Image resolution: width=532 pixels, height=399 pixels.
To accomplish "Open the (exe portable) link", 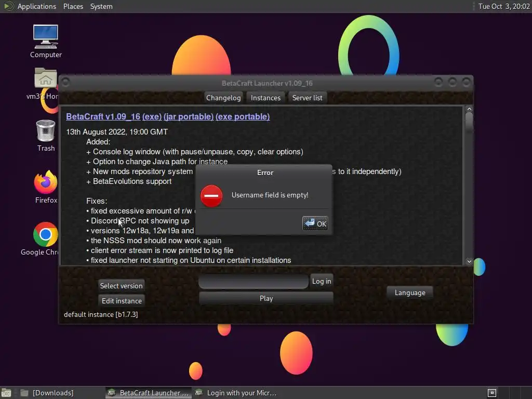I will pyautogui.click(x=243, y=116).
